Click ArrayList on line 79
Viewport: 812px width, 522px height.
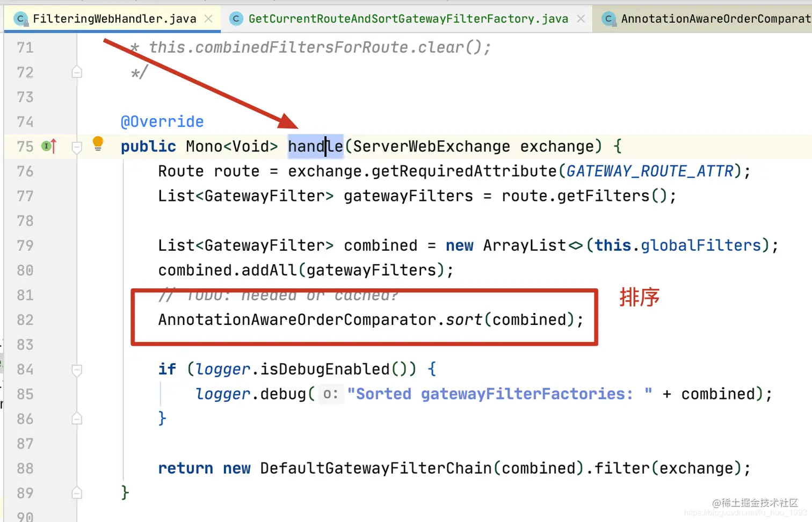(x=525, y=245)
